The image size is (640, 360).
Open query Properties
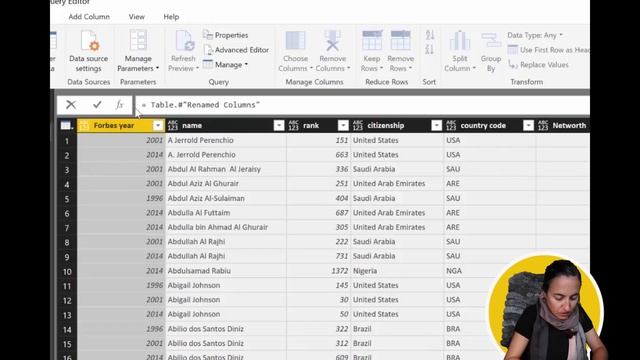(x=226, y=35)
